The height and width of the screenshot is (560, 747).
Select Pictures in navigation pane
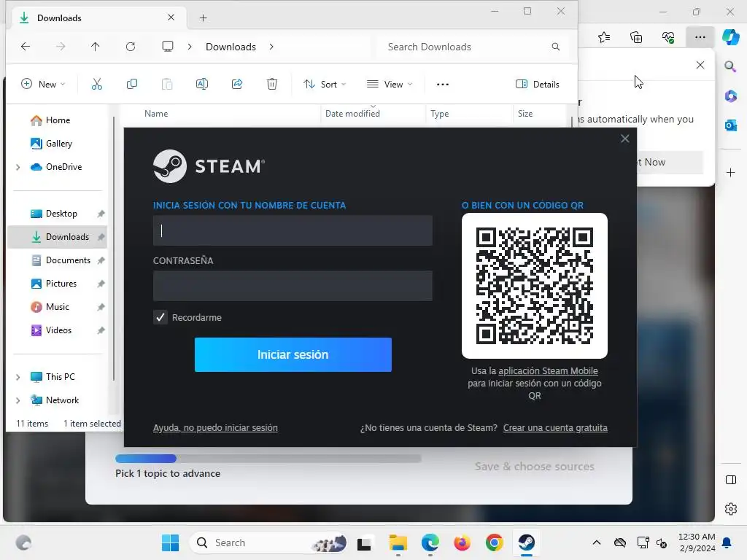coord(57,284)
